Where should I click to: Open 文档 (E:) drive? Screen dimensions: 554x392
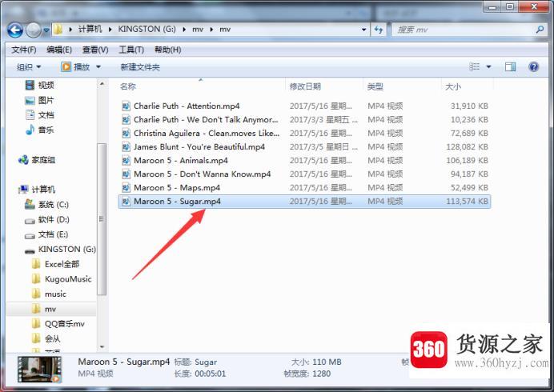click(x=46, y=234)
